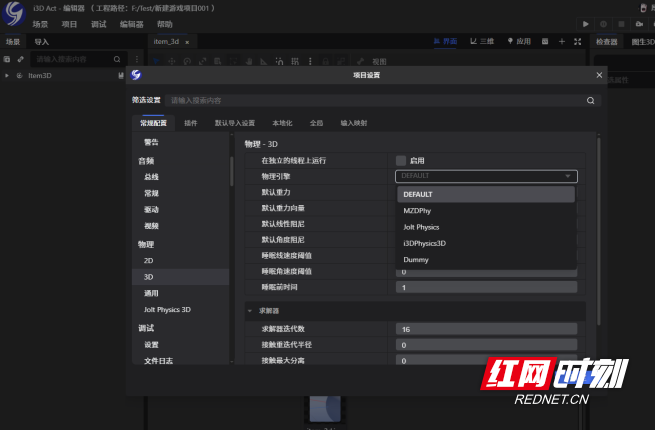Click the i3D Act logo icon
Viewport: 655px width, 430px height.
coord(13,13)
